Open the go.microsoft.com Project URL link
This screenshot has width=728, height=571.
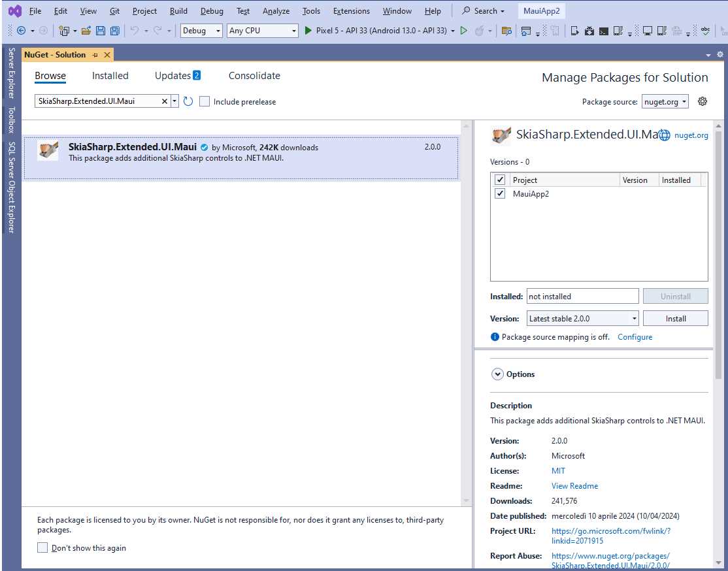point(611,536)
